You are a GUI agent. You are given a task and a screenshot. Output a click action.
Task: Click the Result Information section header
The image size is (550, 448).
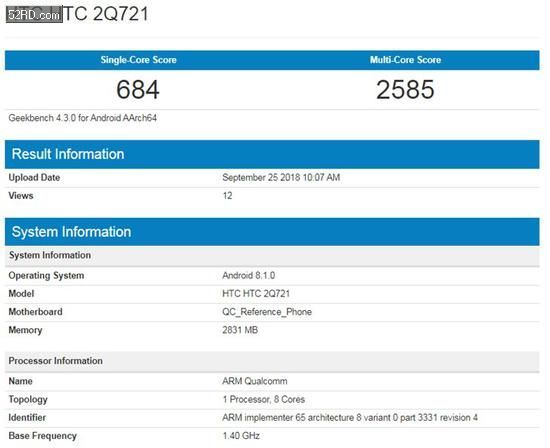click(272, 154)
